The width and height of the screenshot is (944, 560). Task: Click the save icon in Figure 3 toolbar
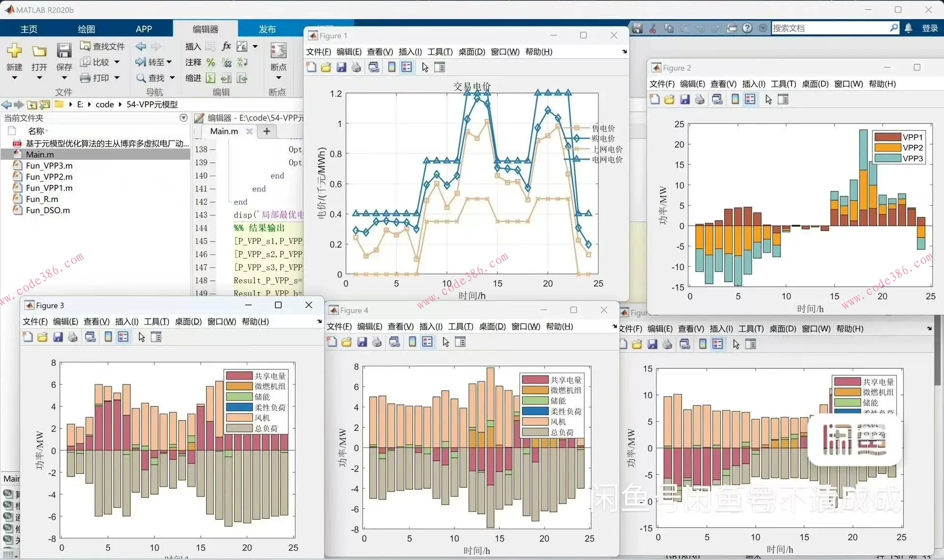[58, 337]
